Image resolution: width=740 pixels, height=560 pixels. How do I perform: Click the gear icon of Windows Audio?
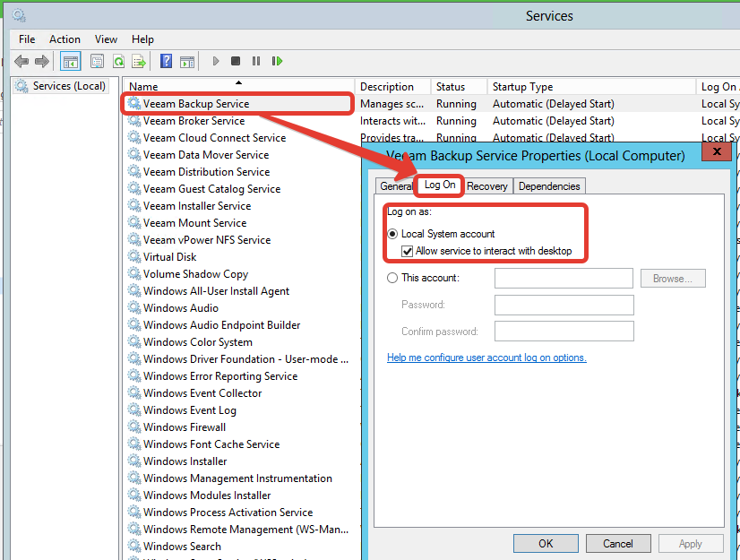[134, 308]
